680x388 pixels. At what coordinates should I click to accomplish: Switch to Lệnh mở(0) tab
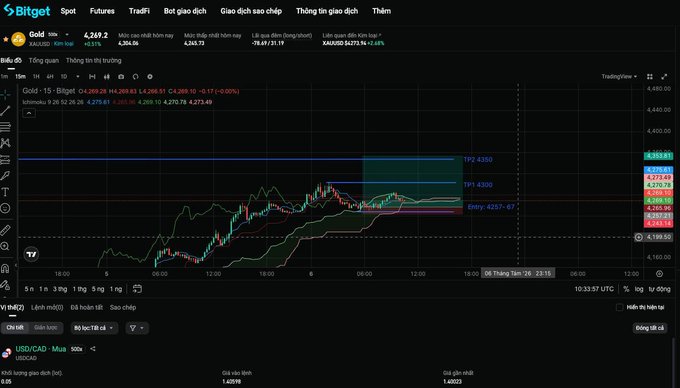pyautogui.click(x=47, y=307)
